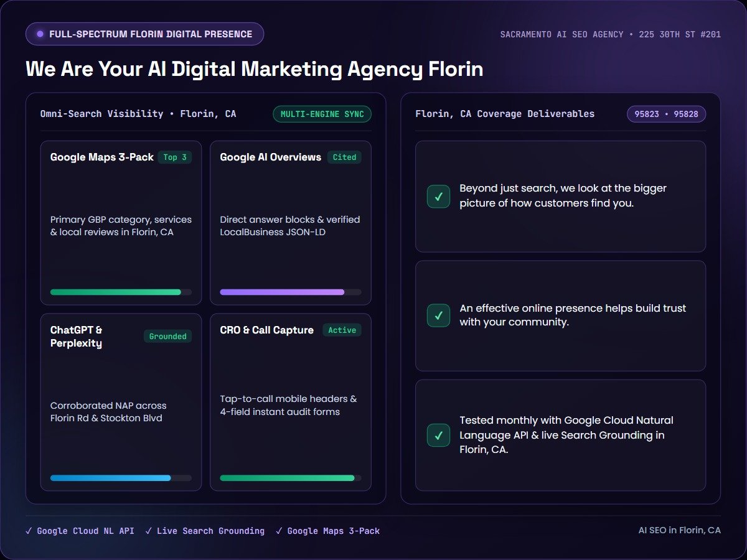747x560 pixels.
Task: Click the 95823 • 95828 zip code badge
Action: 666,114
